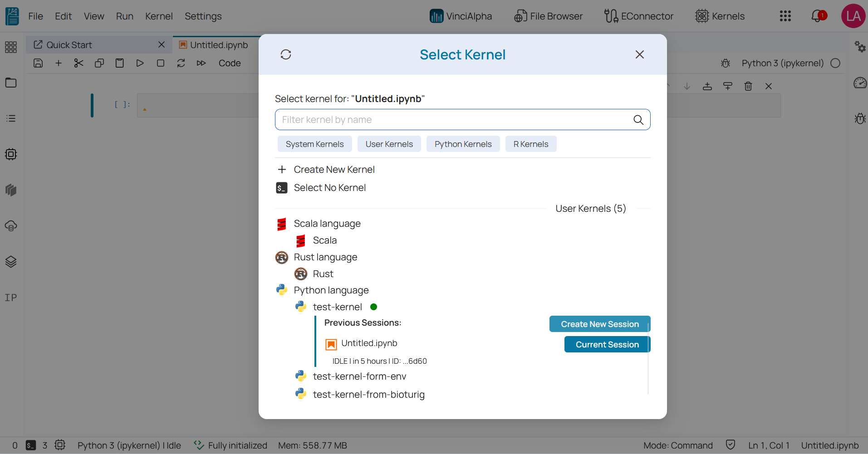The width and height of the screenshot is (868, 454).
Task: Open the Kernels manager in top bar
Action: [x=720, y=16]
